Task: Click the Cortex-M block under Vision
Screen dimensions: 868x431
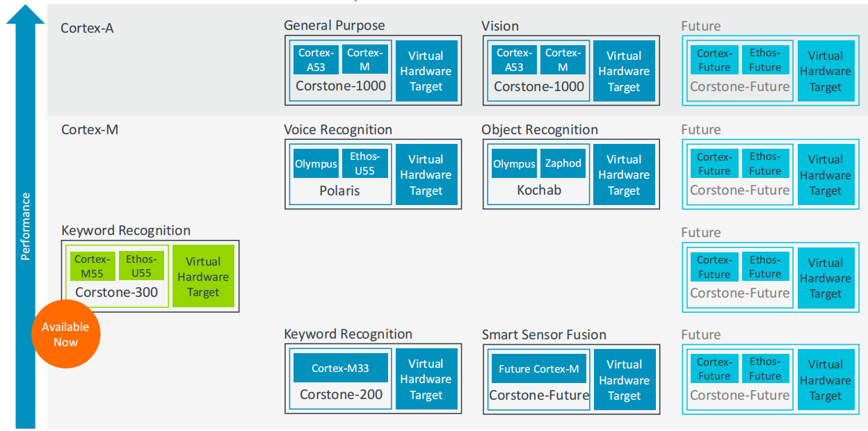Action: tap(563, 60)
